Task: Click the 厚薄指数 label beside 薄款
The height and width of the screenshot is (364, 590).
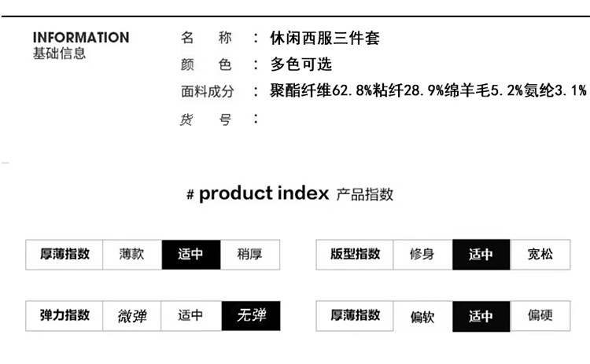Action: coord(65,255)
